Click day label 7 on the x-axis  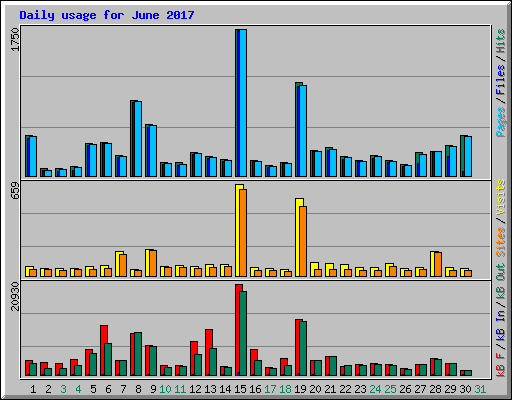click(123, 389)
